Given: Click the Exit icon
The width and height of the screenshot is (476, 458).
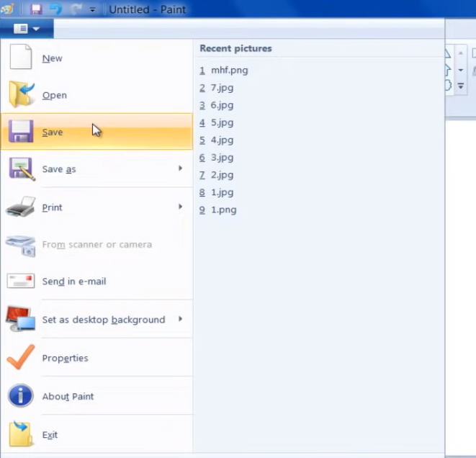Looking at the screenshot, I should pos(20,434).
